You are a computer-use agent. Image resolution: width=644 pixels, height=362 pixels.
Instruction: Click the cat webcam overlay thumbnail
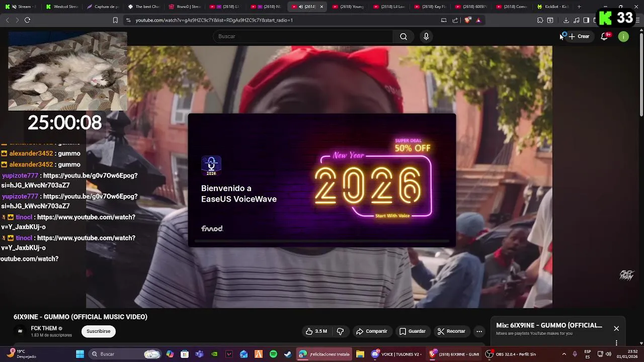pos(67,71)
